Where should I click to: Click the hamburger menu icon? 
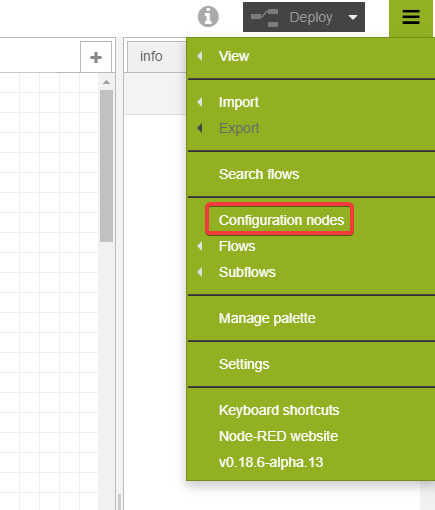pos(411,17)
